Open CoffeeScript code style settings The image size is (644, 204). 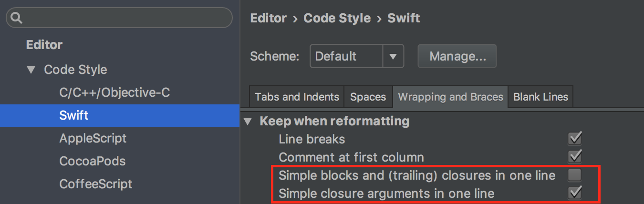tap(96, 184)
